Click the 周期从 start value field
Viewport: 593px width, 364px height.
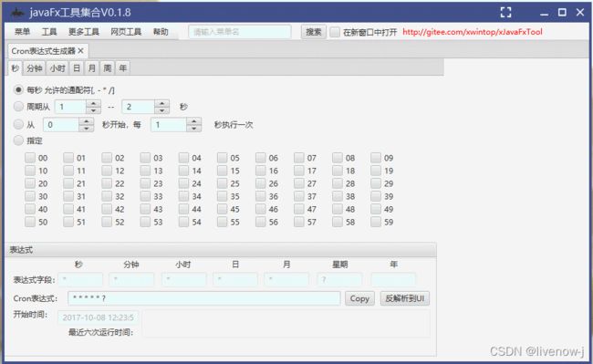(71, 107)
